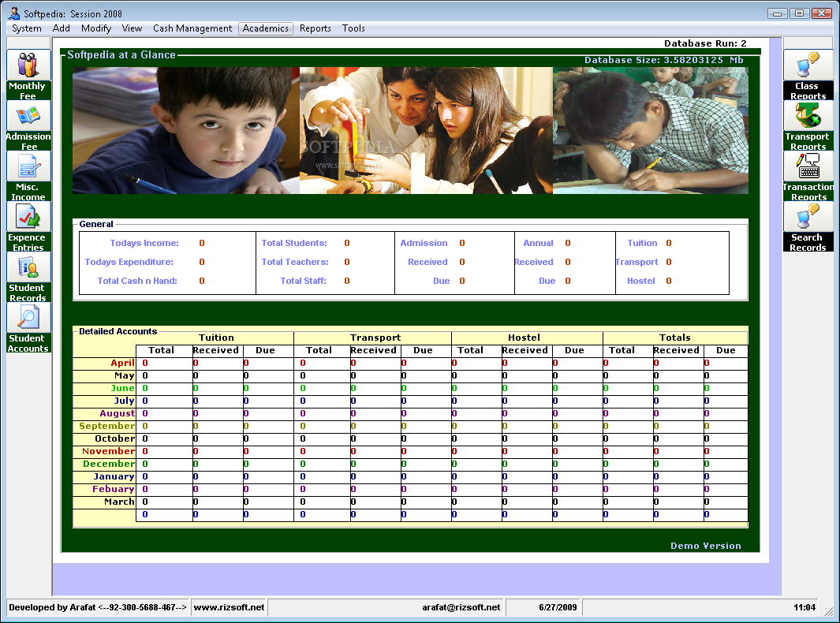Click the application icon in title bar
The image size is (840, 623).
pyautogui.click(x=14, y=13)
